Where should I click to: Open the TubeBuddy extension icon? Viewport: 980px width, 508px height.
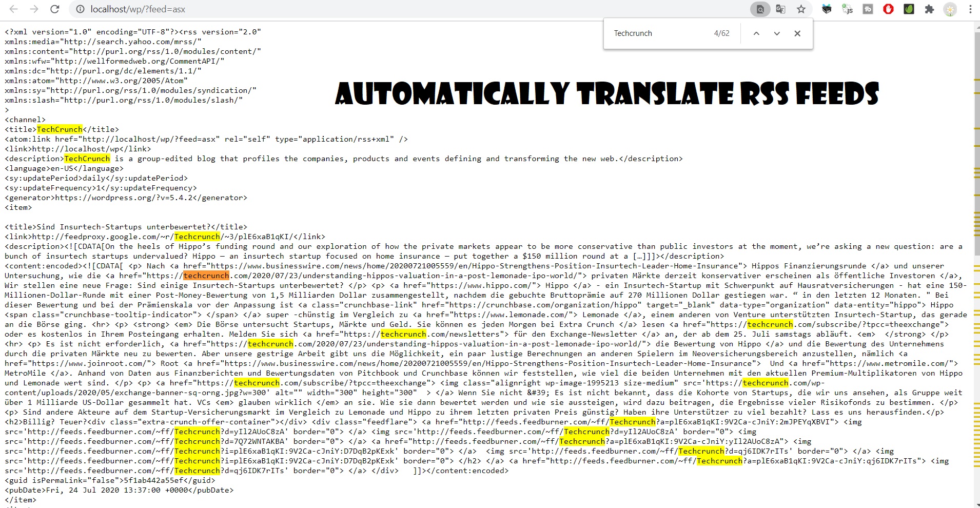pos(868,9)
